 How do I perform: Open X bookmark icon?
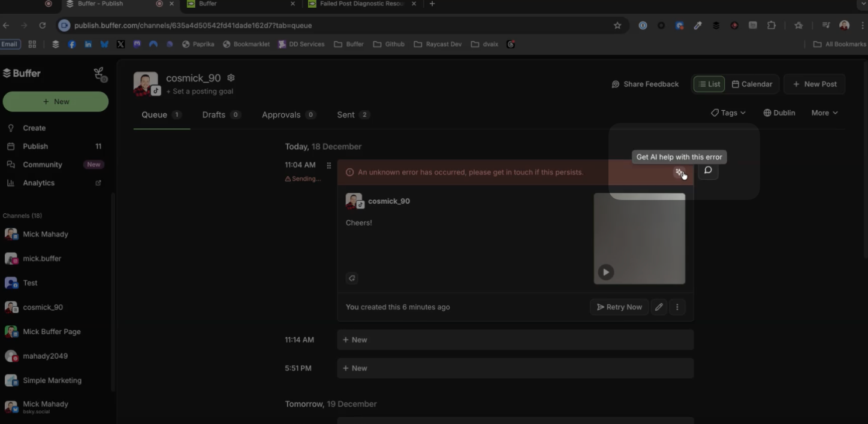click(x=120, y=44)
